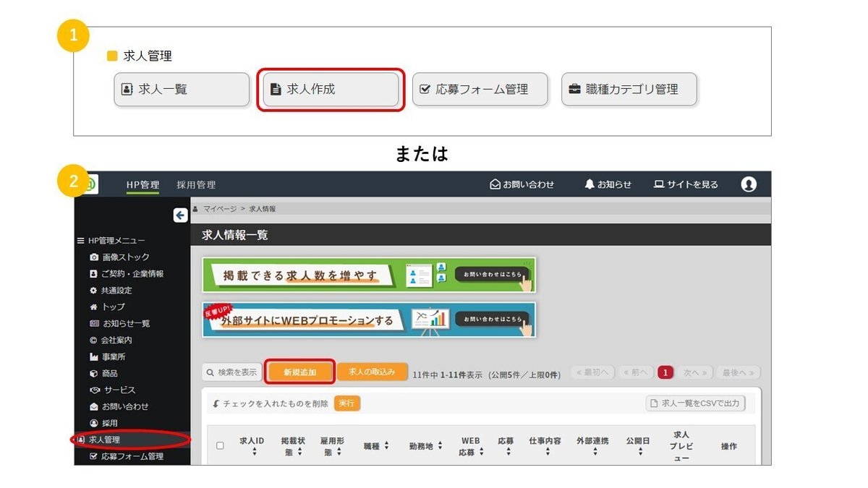This screenshot has height=488, width=868.
Task: Switch to the HP管理 tab
Action: pyautogui.click(x=142, y=185)
